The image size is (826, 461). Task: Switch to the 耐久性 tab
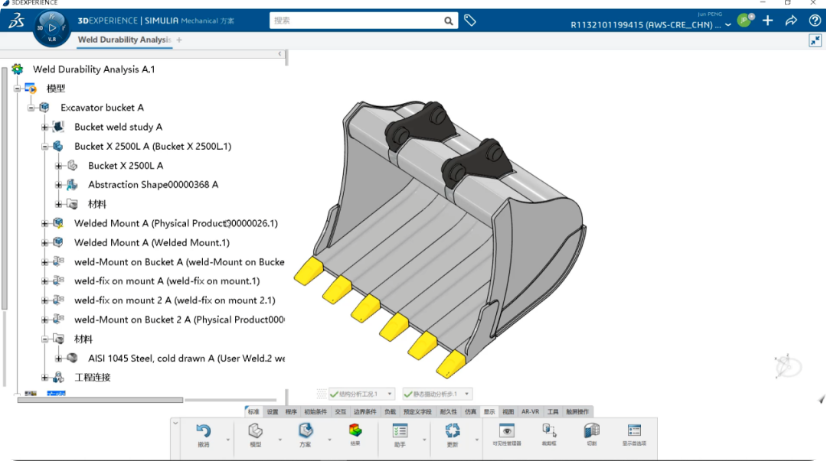448,411
